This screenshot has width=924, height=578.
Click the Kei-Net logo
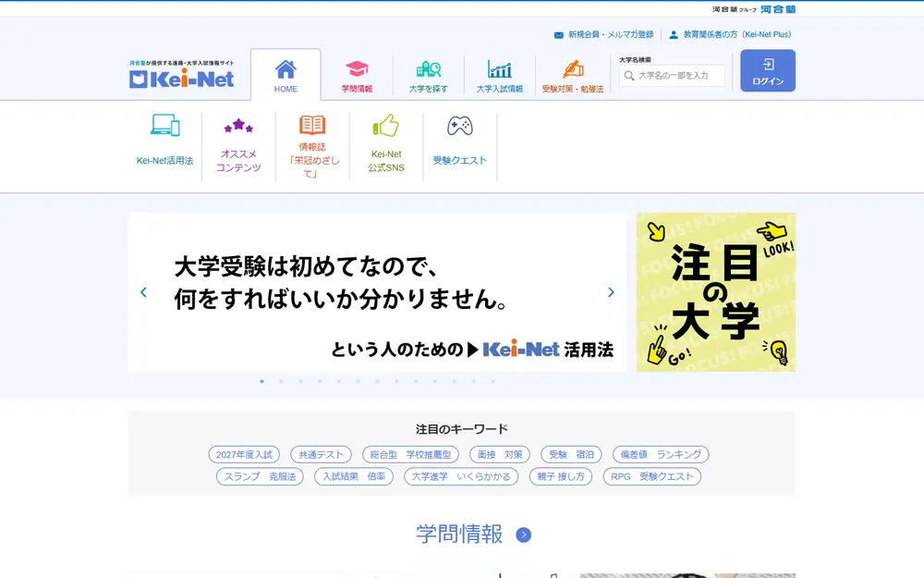point(181,75)
